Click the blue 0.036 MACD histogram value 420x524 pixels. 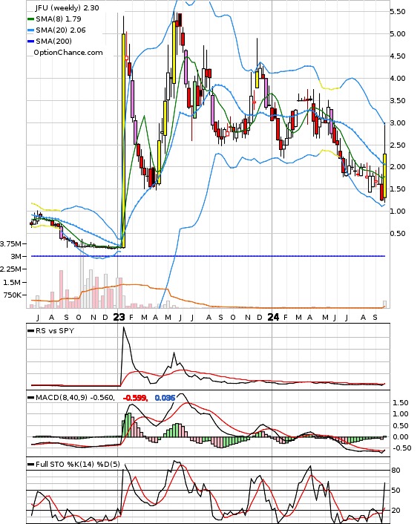(x=165, y=398)
